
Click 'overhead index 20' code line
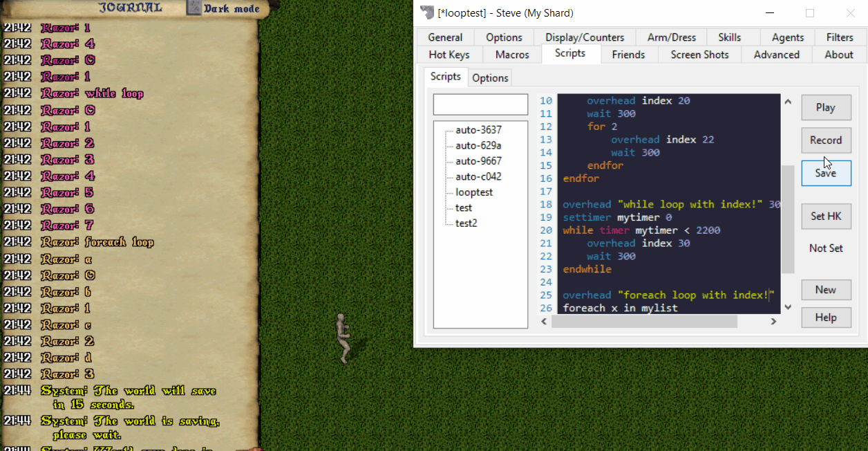pyautogui.click(x=639, y=101)
